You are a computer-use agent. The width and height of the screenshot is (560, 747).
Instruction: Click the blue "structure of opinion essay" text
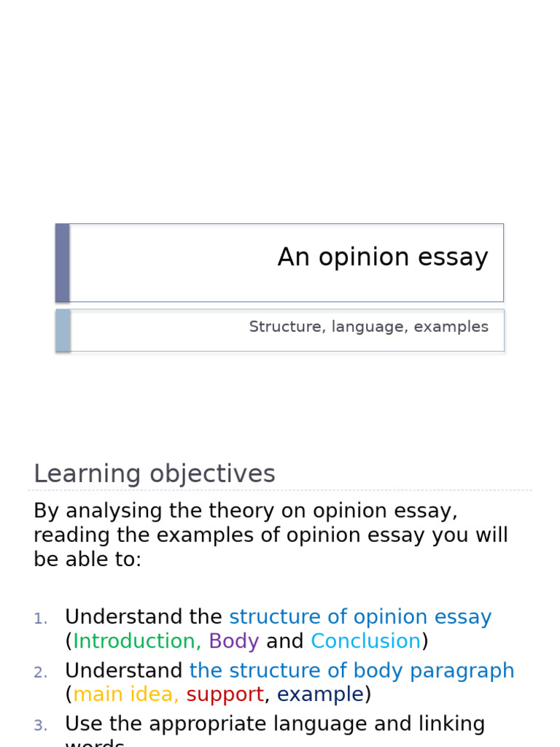(360, 617)
